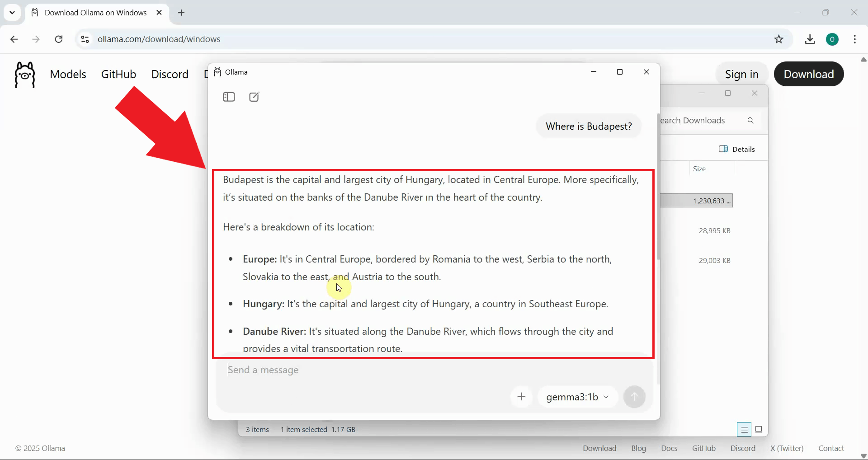
Task: View site information in address bar
Action: coord(85,39)
